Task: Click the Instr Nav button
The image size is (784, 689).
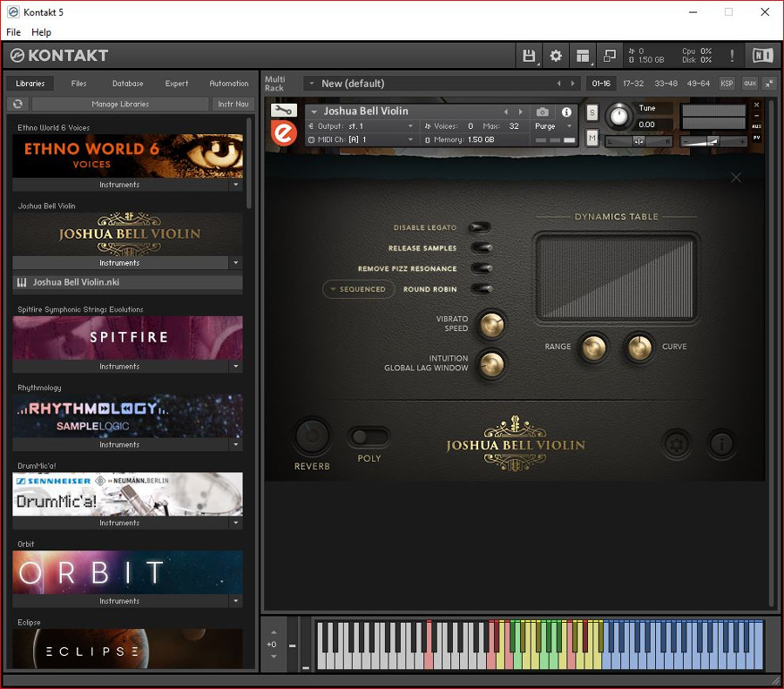Action: (233, 104)
